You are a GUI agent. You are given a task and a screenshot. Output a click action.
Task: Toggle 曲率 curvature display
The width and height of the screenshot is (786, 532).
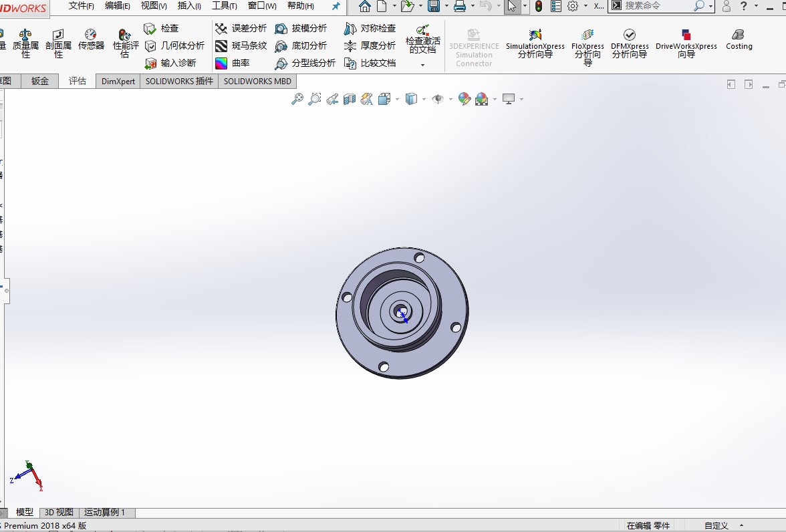pyautogui.click(x=232, y=63)
